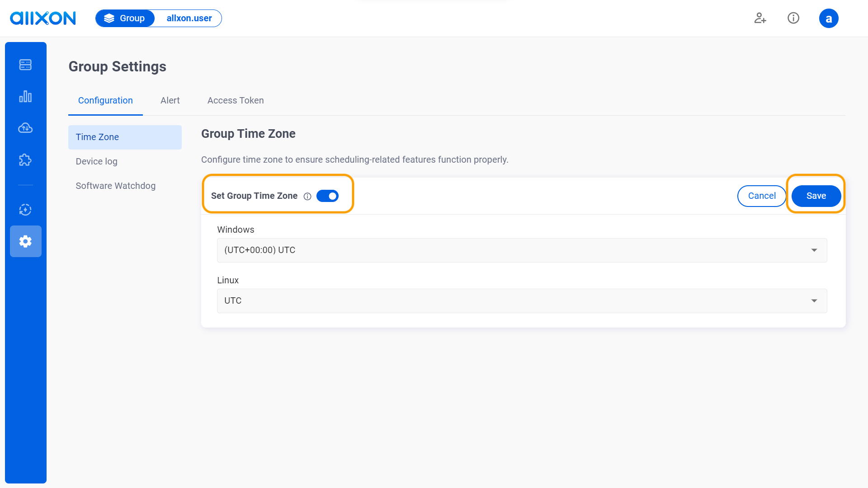
Task: Select Software Watchdog in the settings list
Action: click(116, 186)
